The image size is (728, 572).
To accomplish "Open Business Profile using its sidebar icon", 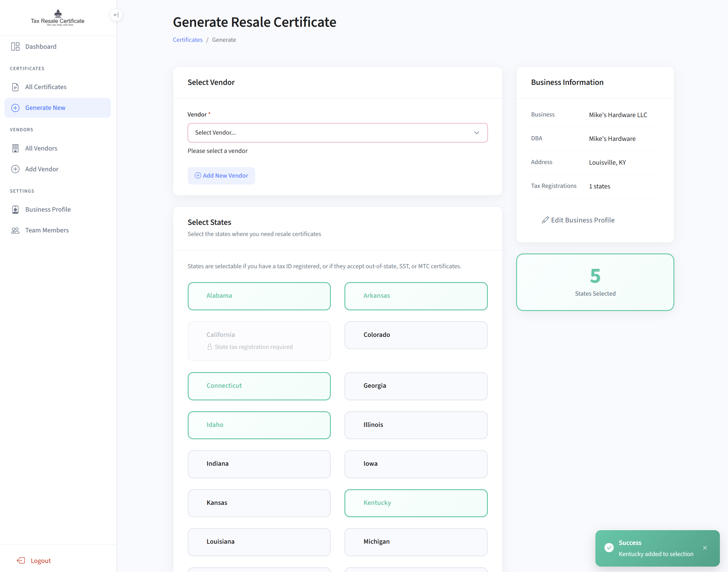I will tap(15, 209).
